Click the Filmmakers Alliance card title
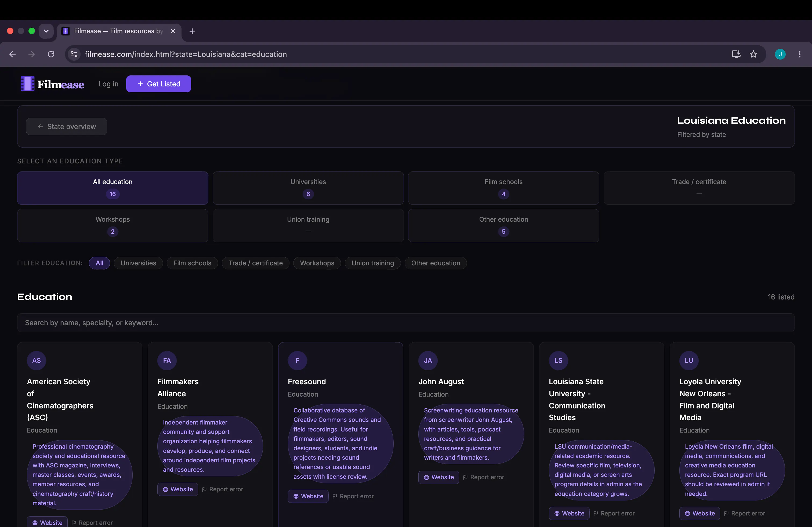The image size is (812, 527). pyautogui.click(x=178, y=387)
